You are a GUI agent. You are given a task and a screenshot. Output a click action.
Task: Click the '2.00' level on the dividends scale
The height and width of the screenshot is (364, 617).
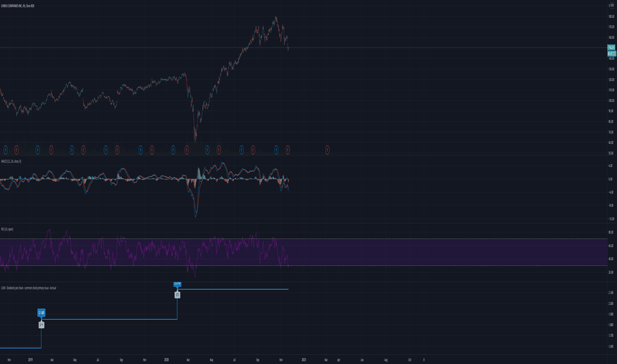tap(610, 303)
